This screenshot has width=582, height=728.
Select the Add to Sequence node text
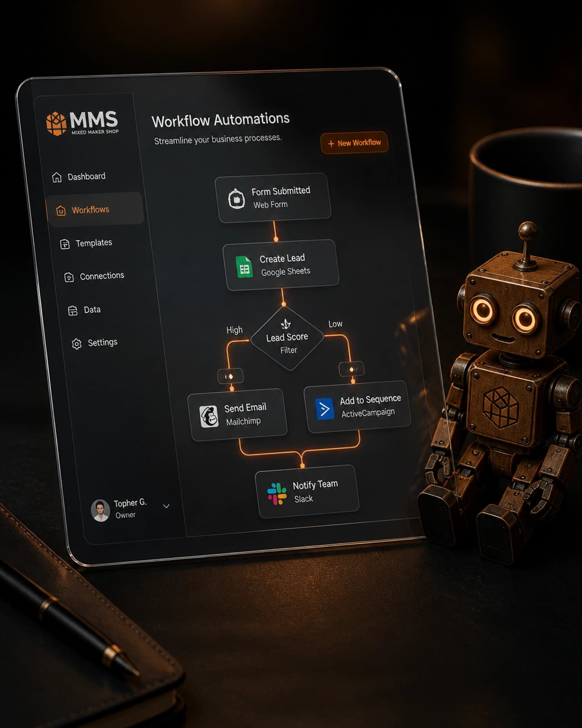coord(371,399)
